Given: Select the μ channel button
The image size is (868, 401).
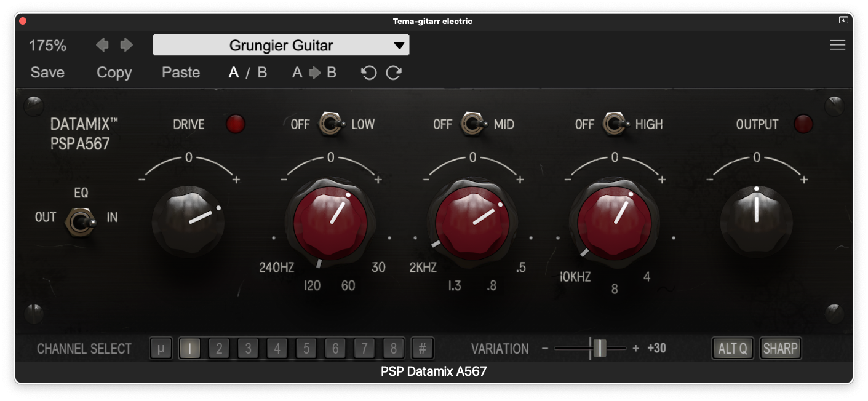Looking at the screenshot, I should [161, 349].
